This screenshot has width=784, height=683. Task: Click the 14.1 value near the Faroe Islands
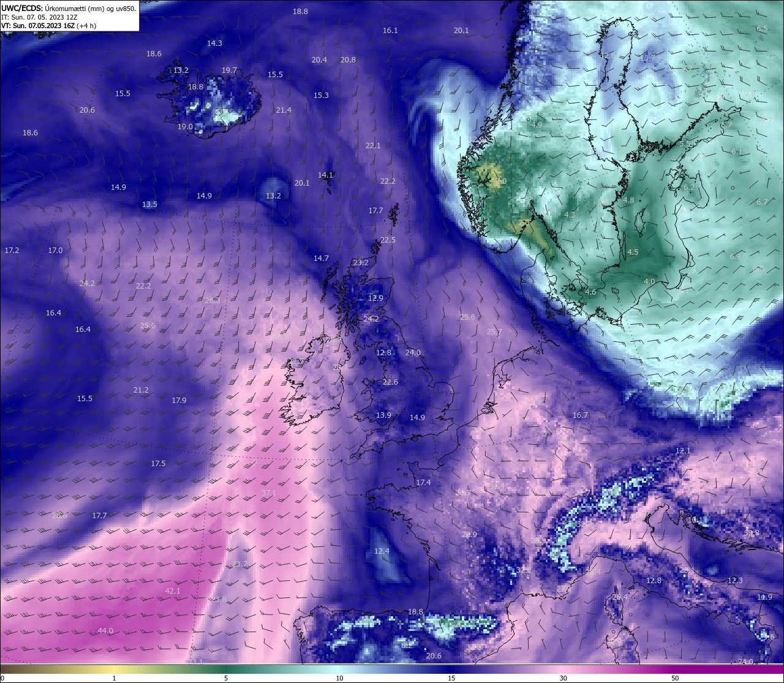(x=325, y=175)
